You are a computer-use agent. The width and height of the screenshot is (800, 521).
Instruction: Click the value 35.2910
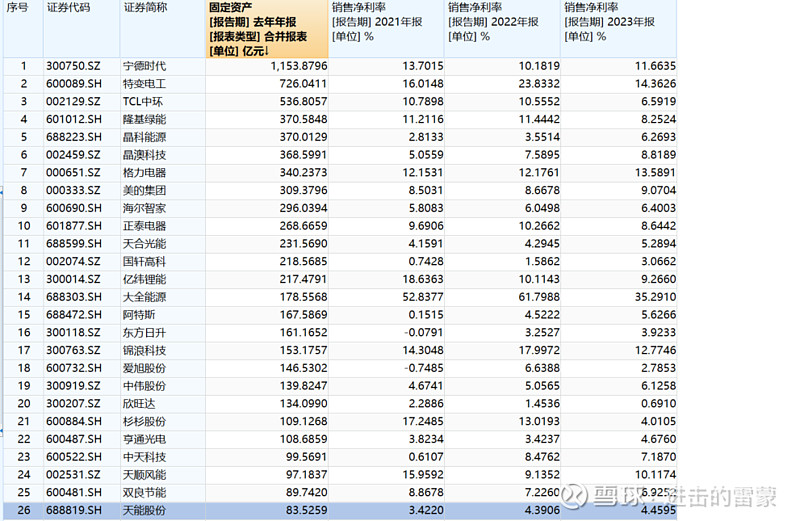[655, 297]
